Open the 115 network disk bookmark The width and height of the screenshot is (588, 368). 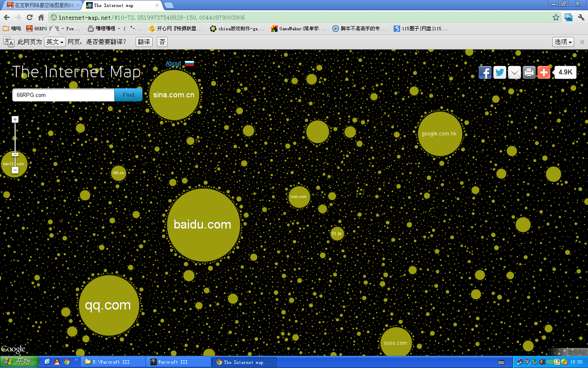[x=421, y=29]
